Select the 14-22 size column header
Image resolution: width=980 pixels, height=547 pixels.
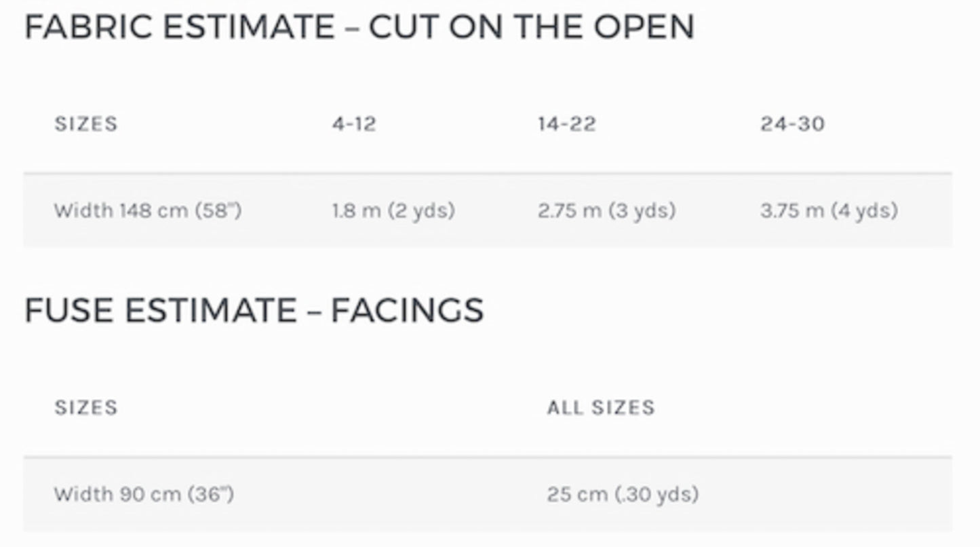click(567, 124)
